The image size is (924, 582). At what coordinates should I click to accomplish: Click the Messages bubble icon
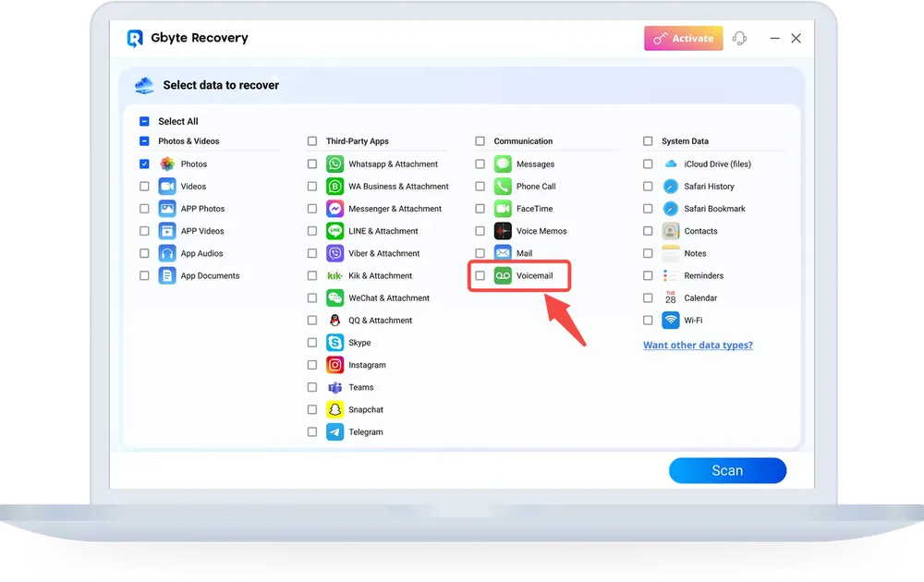503,164
